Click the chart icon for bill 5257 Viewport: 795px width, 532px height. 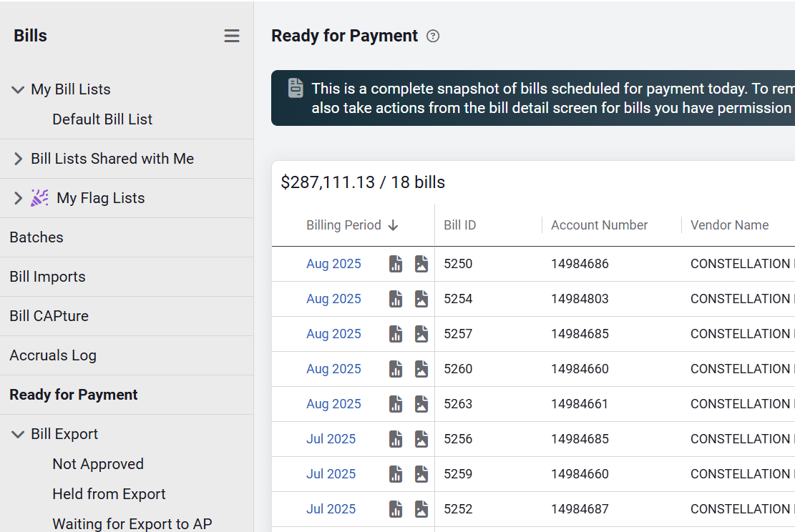click(396, 334)
